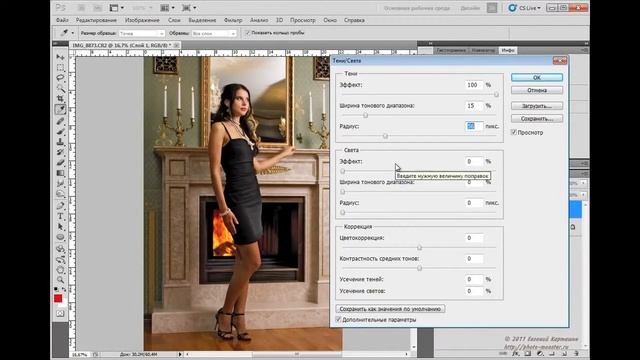
Task: Select the Eyedropper tool in toolbox
Action: coord(60,109)
